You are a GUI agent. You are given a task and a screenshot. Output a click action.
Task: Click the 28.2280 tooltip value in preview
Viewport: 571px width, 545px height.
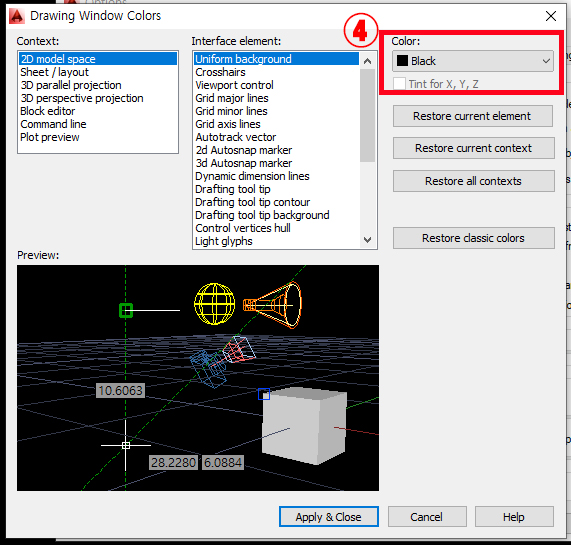pos(173,462)
